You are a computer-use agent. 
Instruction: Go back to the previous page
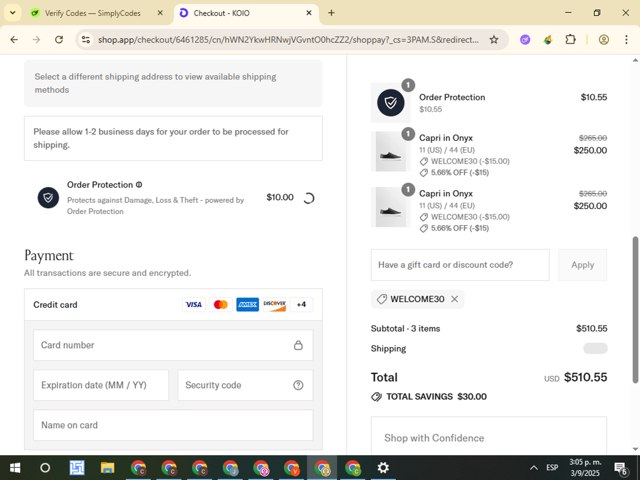tap(14, 40)
